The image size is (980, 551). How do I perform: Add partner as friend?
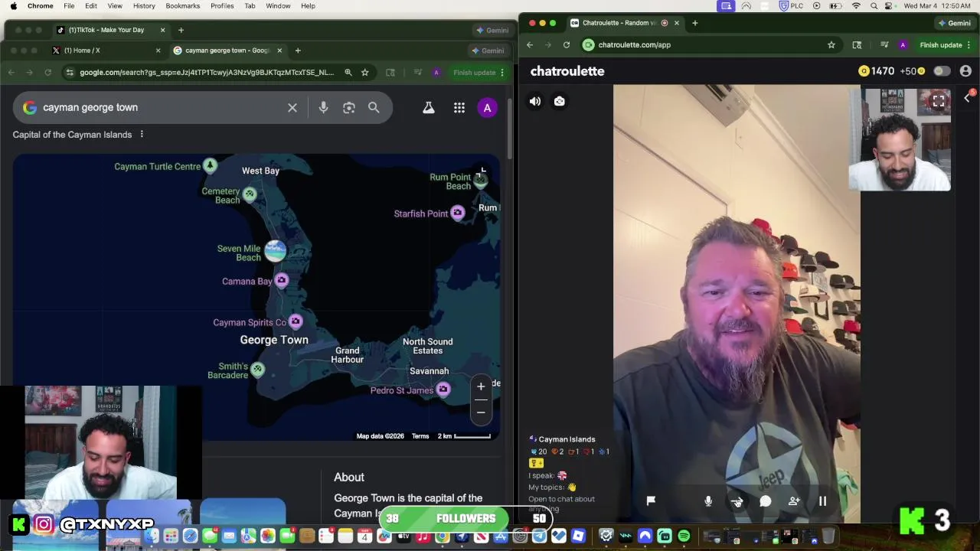click(794, 501)
